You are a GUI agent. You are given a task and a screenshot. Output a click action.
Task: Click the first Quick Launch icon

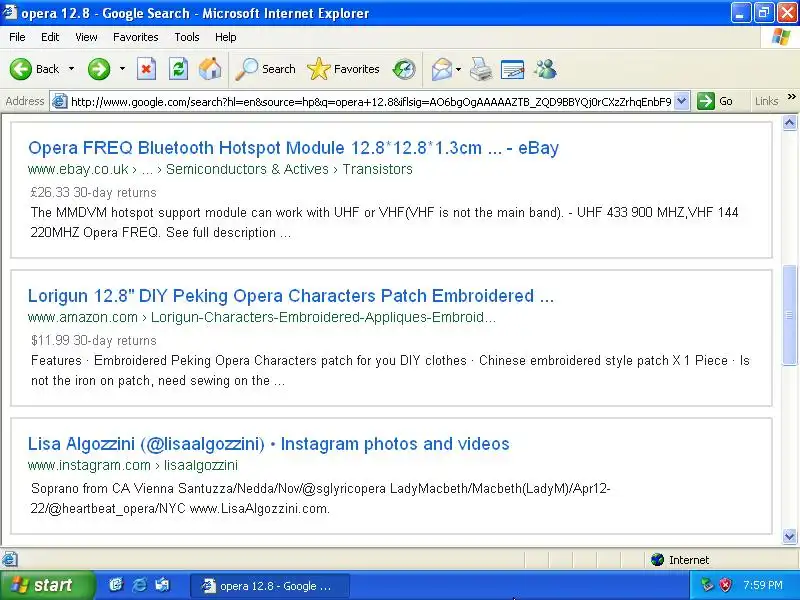tap(116, 585)
